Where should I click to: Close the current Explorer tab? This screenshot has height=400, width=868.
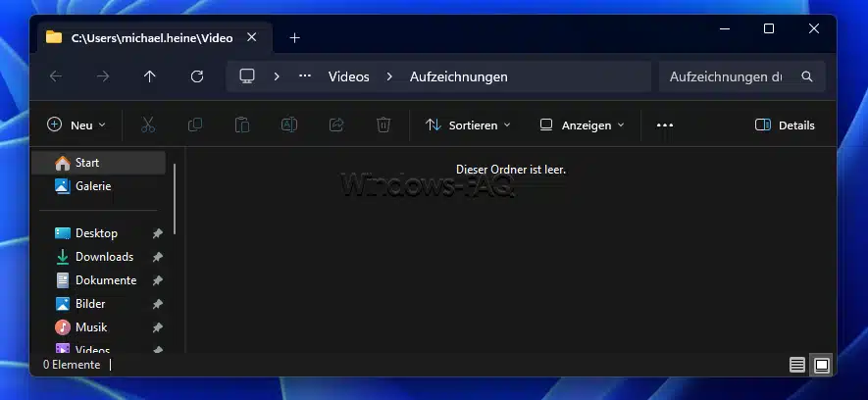[x=251, y=37]
